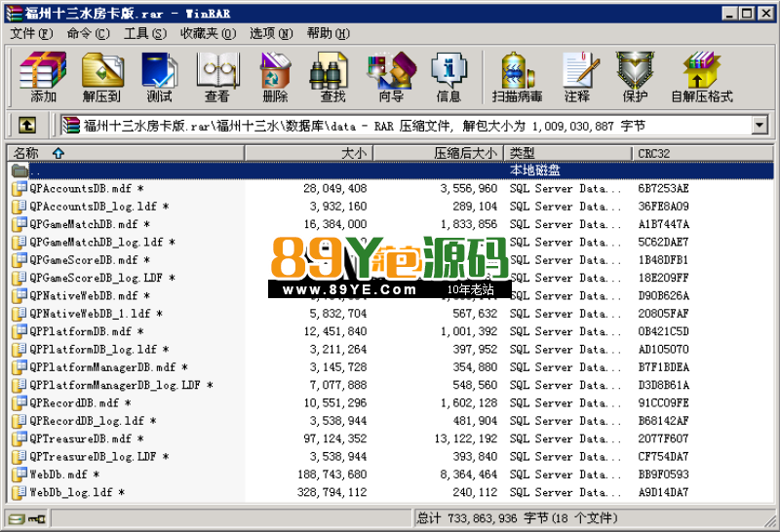Screen dimensions: 780x532
Task: Click size value 328,794,112
Action: [x=331, y=492]
